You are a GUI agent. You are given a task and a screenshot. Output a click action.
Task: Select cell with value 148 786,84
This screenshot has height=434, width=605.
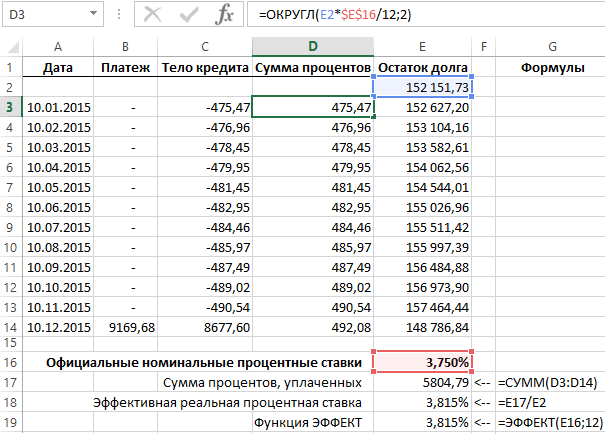tap(422, 328)
